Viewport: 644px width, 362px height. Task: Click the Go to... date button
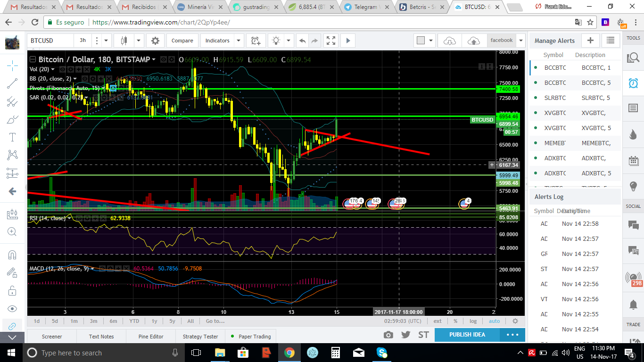click(x=215, y=321)
